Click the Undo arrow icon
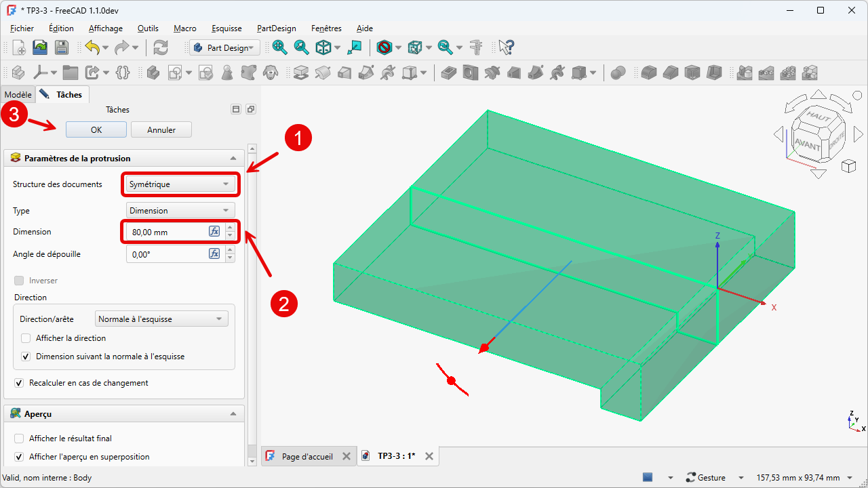This screenshot has width=868, height=488. point(92,47)
